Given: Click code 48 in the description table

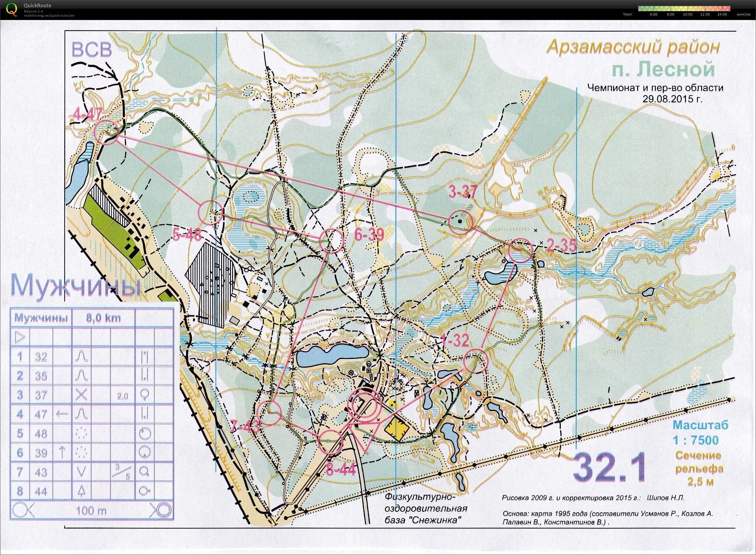Looking at the screenshot, I should click(41, 434).
